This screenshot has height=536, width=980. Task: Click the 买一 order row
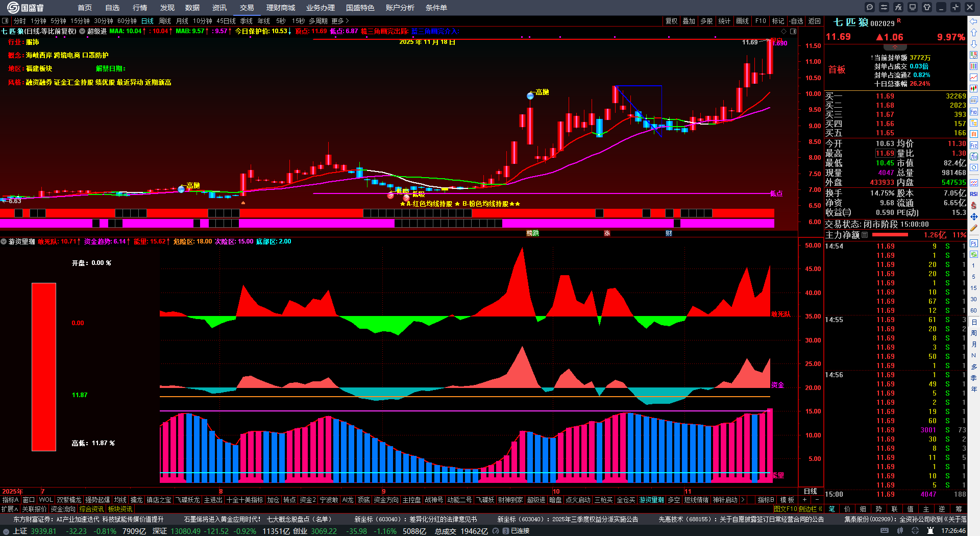[895, 96]
